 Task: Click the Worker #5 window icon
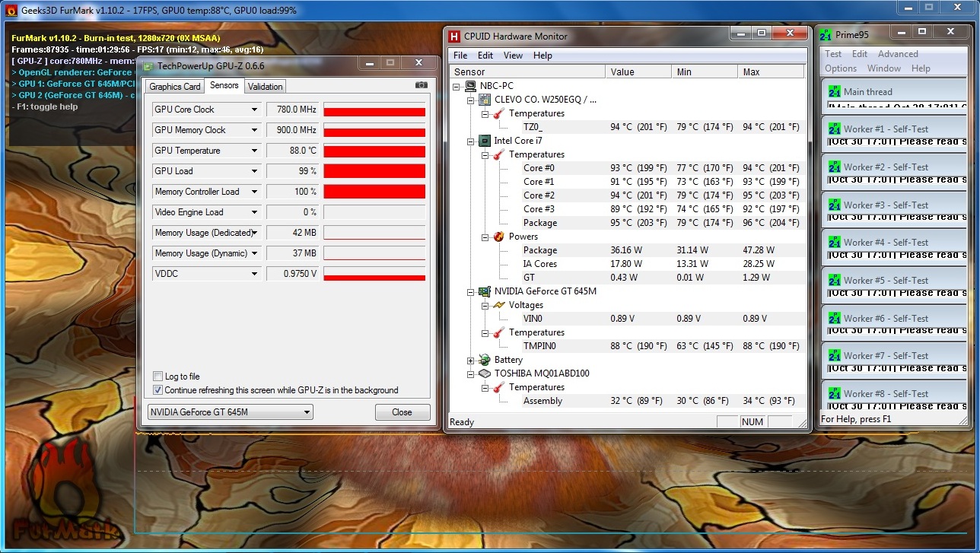tap(834, 280)
